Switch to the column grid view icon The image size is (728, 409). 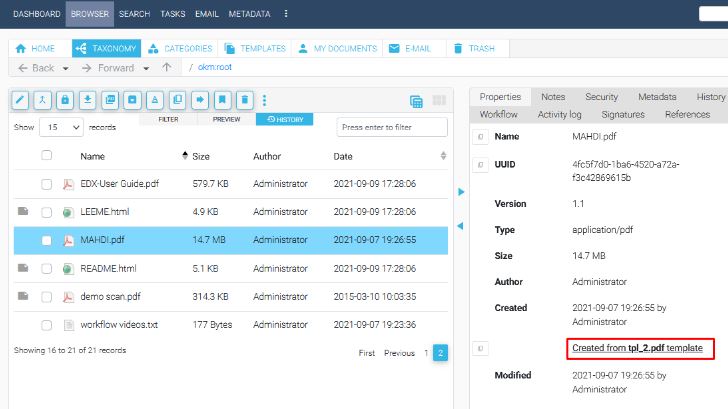[439, 100]
